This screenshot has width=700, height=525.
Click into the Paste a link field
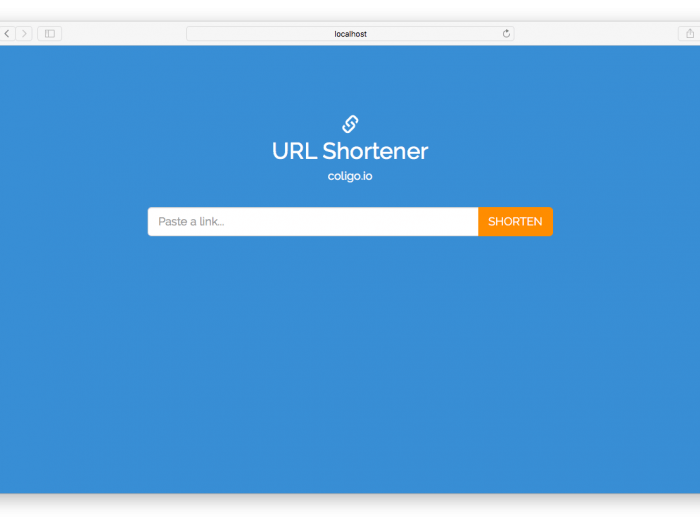313,221
